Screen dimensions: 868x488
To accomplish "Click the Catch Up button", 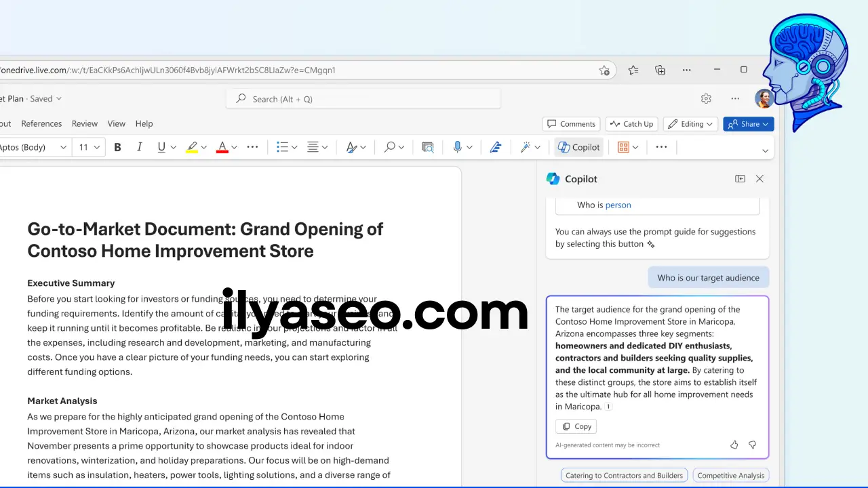I will [631, 124].
